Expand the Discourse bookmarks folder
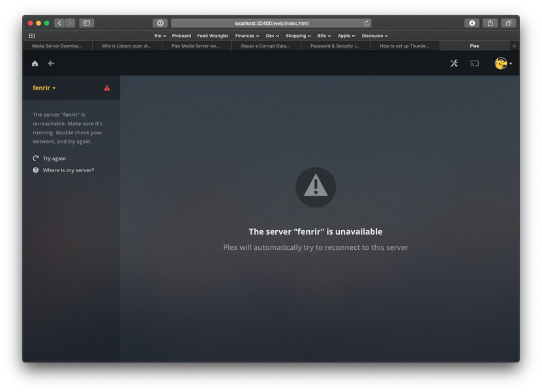Image resolution: width=542 pixels, height=392 pixels. coord(374,36)
